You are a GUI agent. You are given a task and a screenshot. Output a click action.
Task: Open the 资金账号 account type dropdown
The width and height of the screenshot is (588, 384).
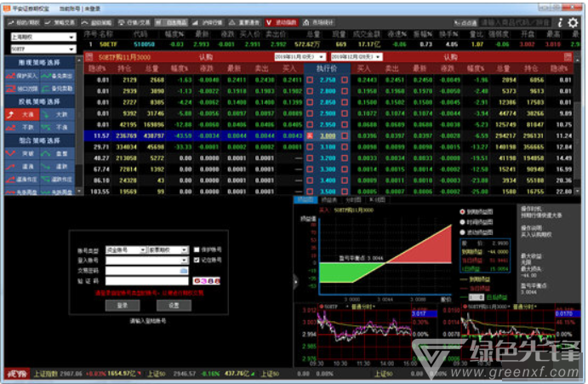click(x=126, y=249)
